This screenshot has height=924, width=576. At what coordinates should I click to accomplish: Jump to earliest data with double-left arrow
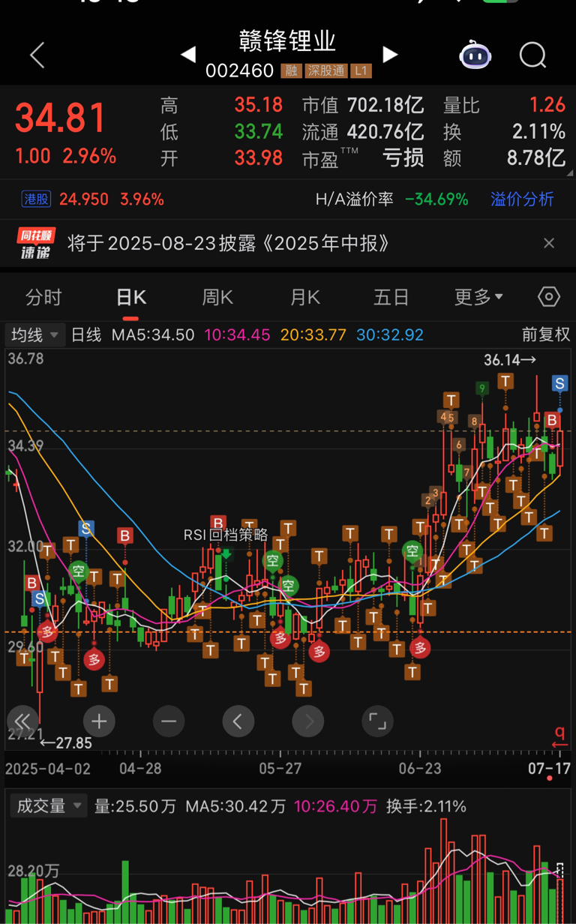[x=22, y=721]
